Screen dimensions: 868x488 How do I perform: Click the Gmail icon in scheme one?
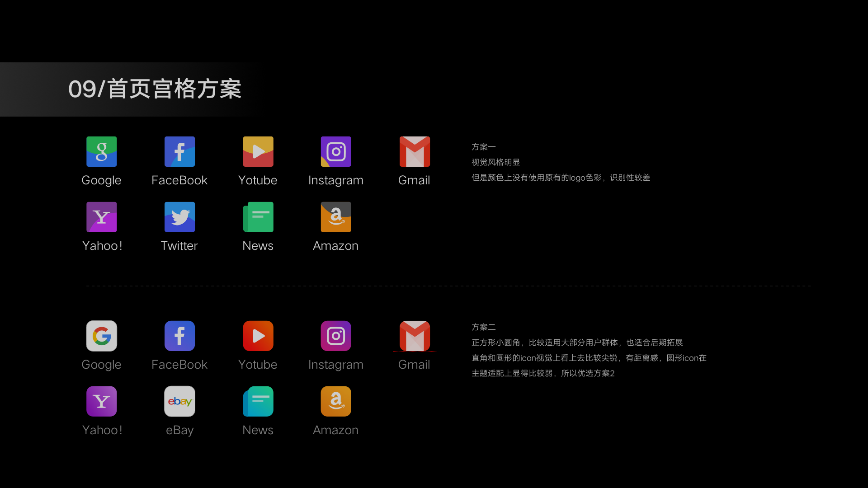(x=415, y=151)
